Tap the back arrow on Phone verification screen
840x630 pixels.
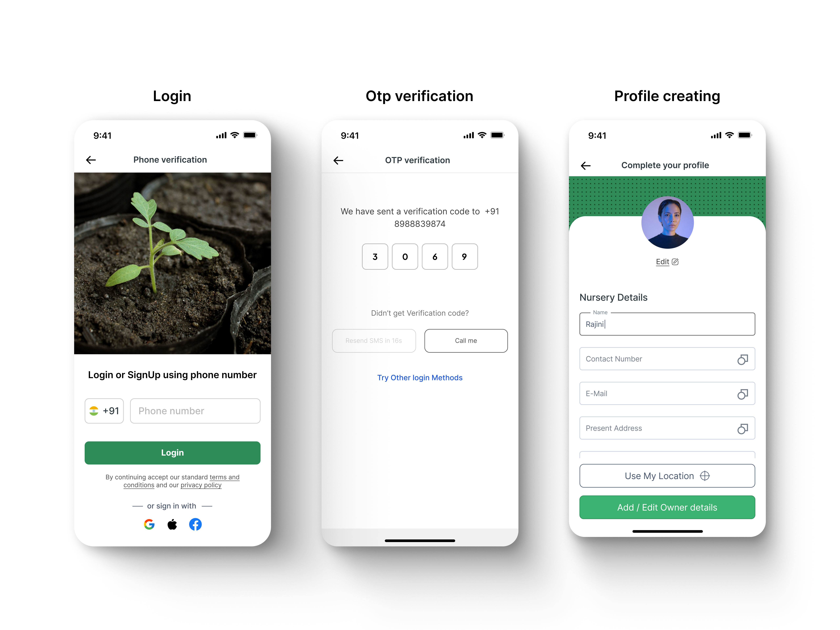(91, 159)
